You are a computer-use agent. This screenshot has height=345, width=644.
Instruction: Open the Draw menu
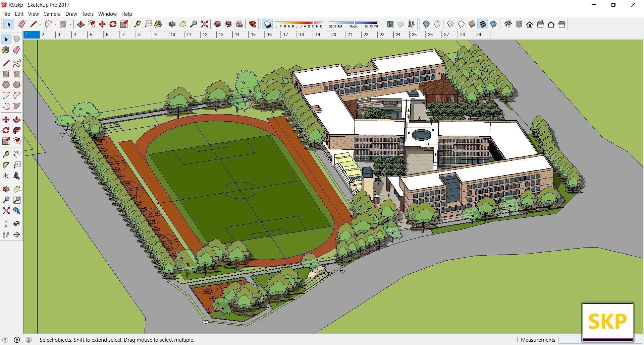(x=71, y=14)
